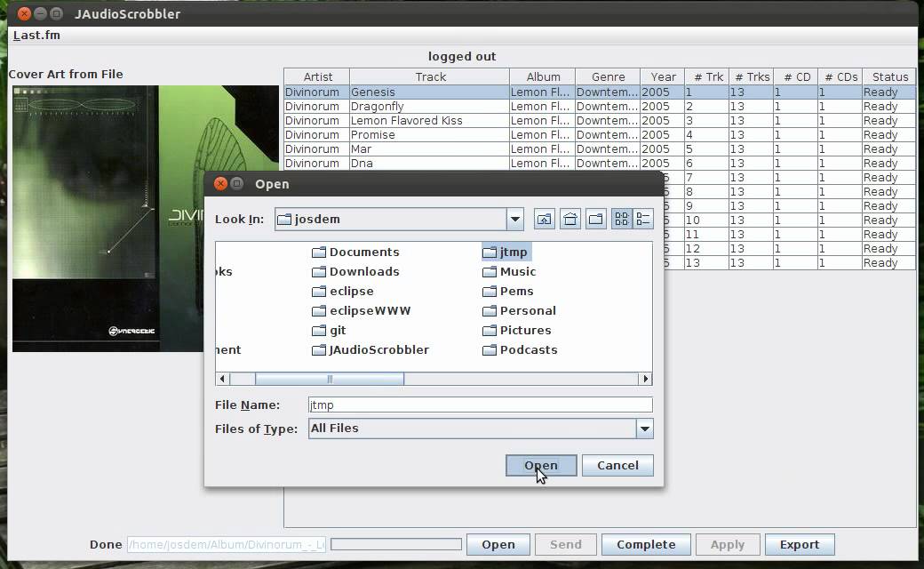Image resolution: width=924 pixels, height=569 pixels.
Task: Select the eclipse folder
Action: point(343,292)
